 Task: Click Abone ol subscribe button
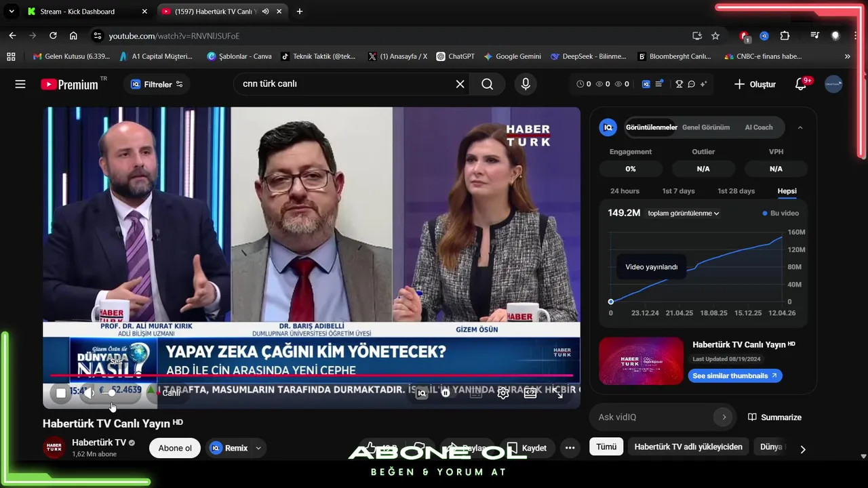pyautogui.click(x=175, y=448)
